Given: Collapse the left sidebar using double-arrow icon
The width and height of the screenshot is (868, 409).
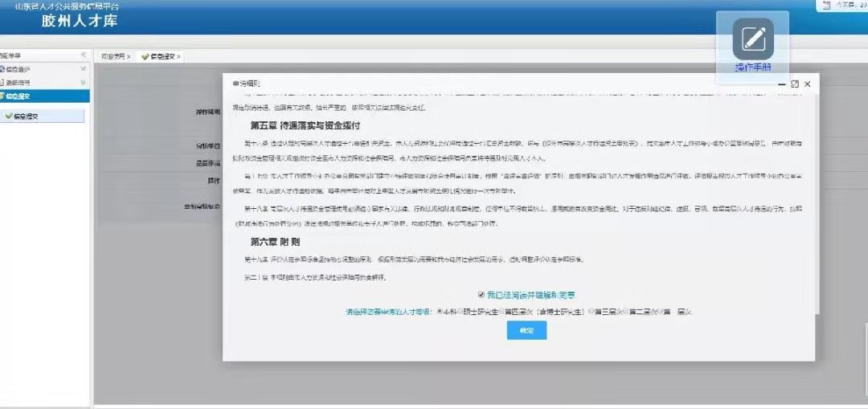Looking at the screenshot, I should (x=84, y=55).
